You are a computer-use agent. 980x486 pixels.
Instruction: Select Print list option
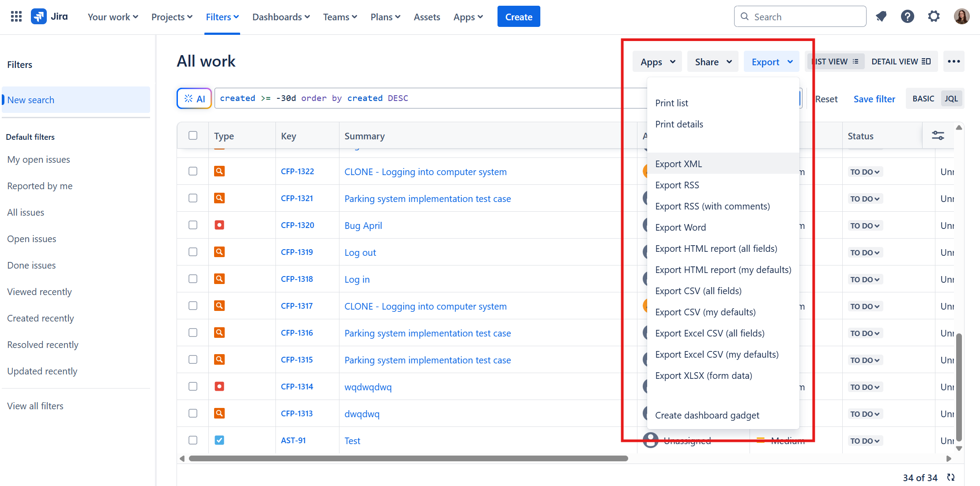(723, 103)
